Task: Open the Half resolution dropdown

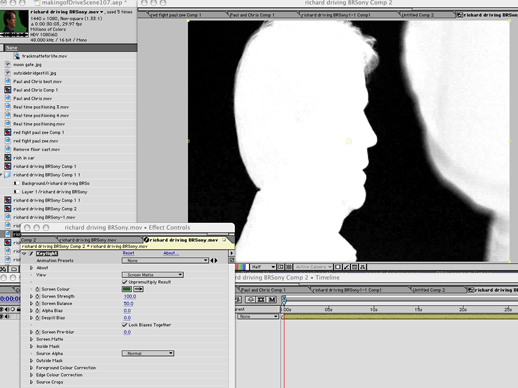Action: click(x=263, y=267)
